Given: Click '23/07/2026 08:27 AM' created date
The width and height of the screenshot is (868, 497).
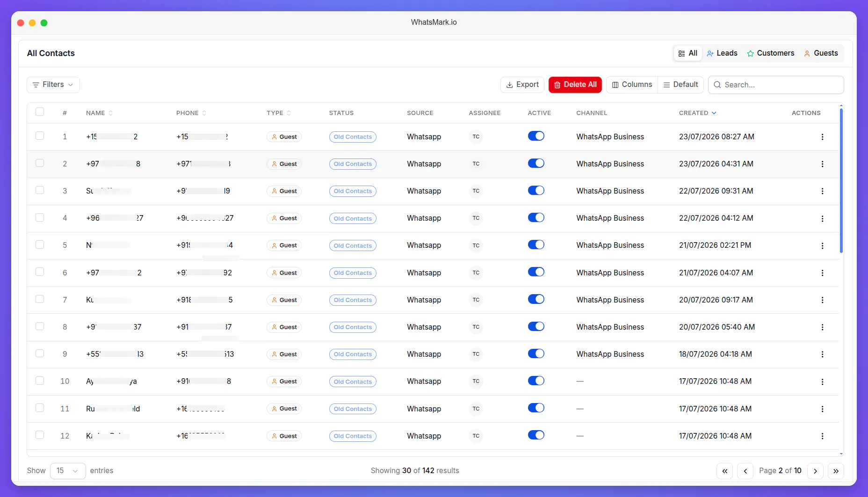Looking at the screenshot, I should pyautogui.click(x=716, y=137).
